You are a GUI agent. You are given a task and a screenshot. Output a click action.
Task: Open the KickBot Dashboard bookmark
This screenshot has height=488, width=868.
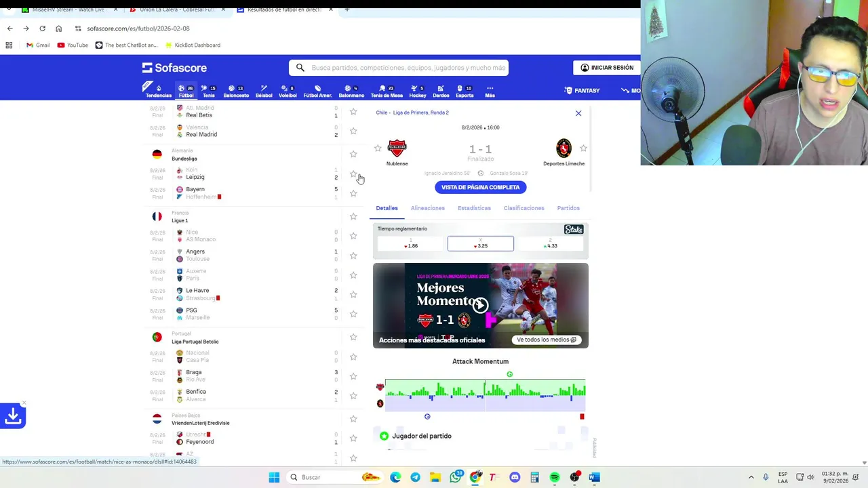[x=192, y=45]
